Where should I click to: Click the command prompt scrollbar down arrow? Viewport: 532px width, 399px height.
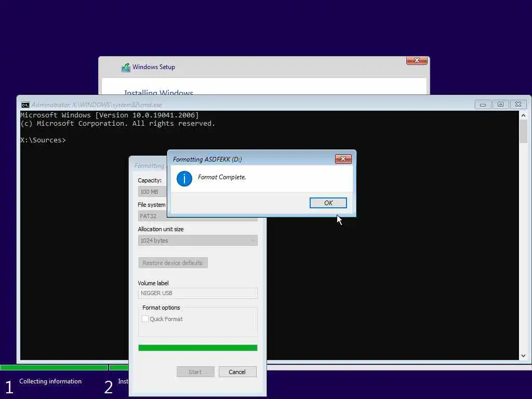(x=523, y=355)
